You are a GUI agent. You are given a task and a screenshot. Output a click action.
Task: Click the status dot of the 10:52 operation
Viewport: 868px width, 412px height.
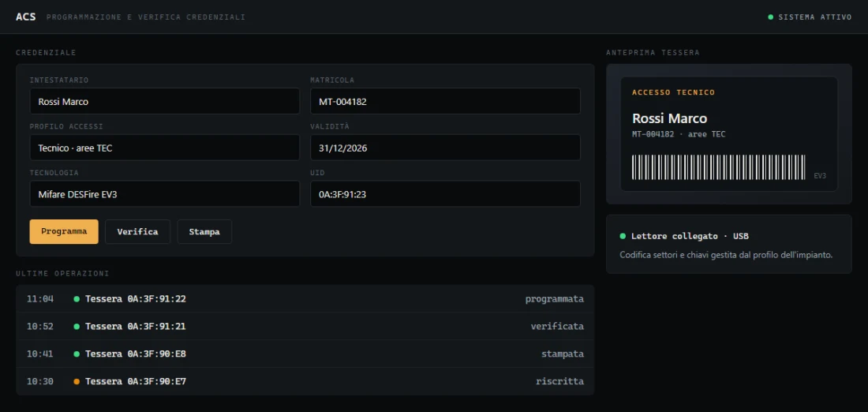[77, 327]
